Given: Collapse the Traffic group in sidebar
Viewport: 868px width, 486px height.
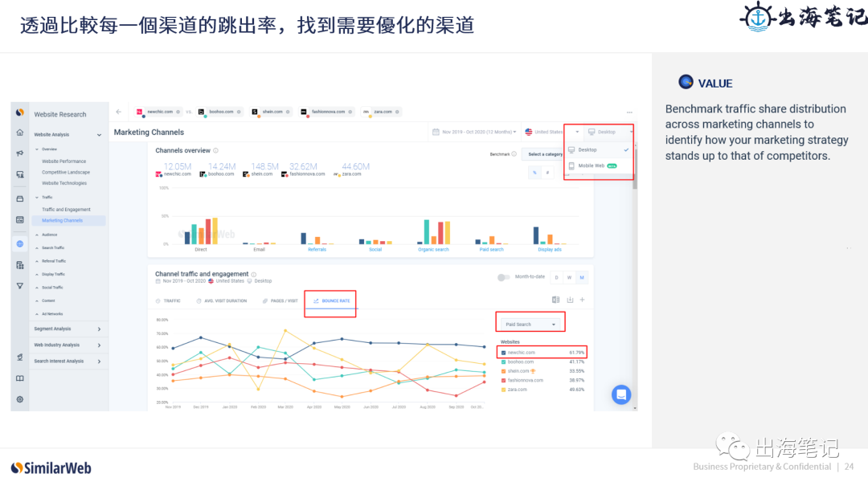Looking at the screenshot, I should coord(37,198).
